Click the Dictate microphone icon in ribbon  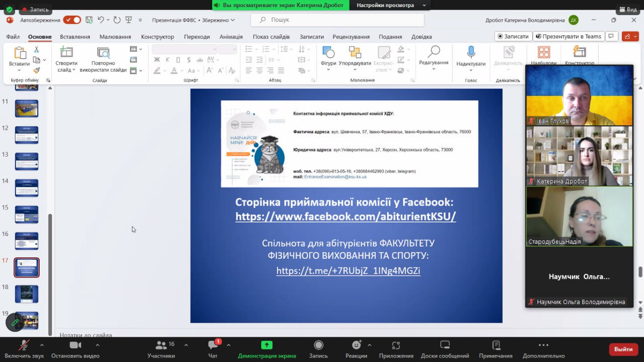(471, 52)
